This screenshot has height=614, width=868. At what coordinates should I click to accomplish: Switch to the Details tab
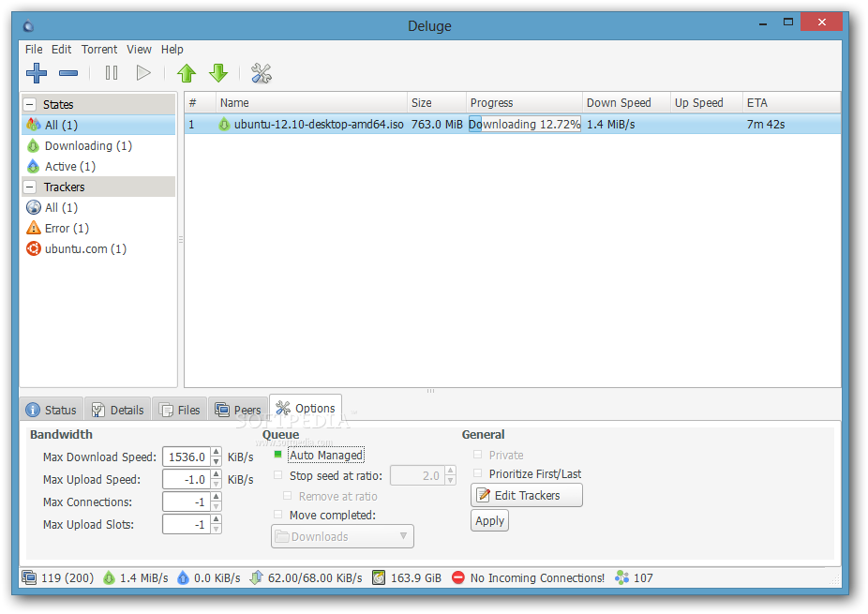point(118,410)
